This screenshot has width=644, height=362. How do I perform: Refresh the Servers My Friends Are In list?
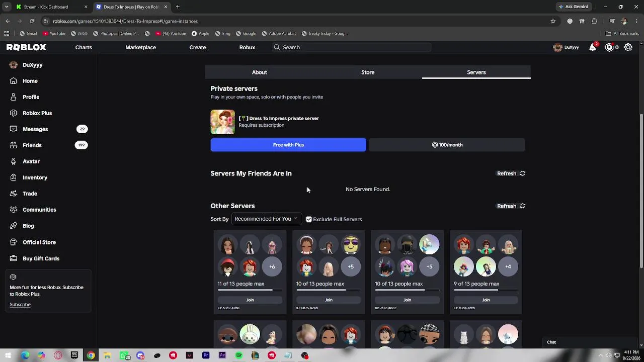[x=511, y=173]
